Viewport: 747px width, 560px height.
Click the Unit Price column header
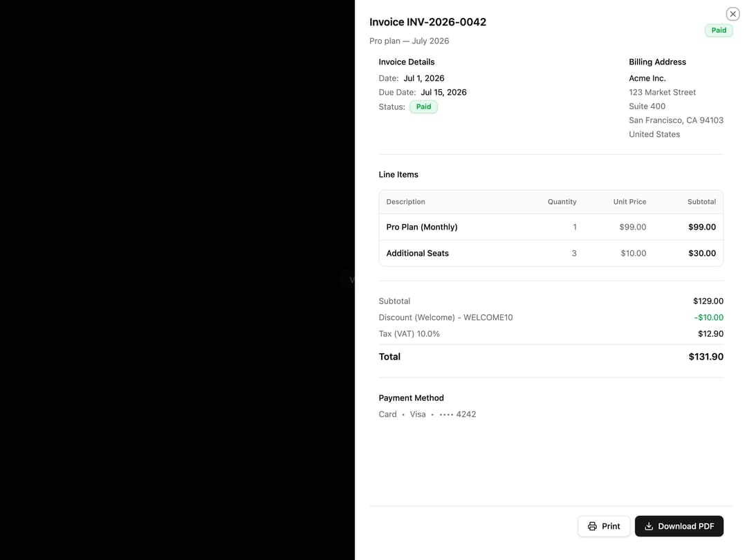pyautogui.click(x=629, y=202)
